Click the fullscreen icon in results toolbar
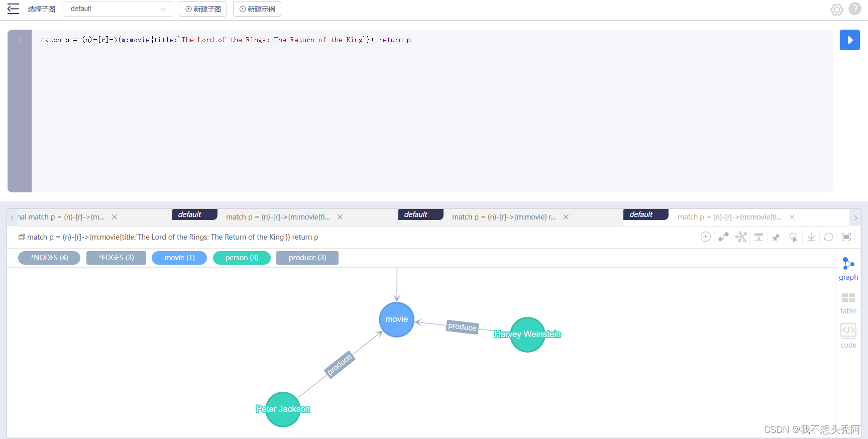The height and width of the screenshot is (439, 868). click(x=846, y=237)
